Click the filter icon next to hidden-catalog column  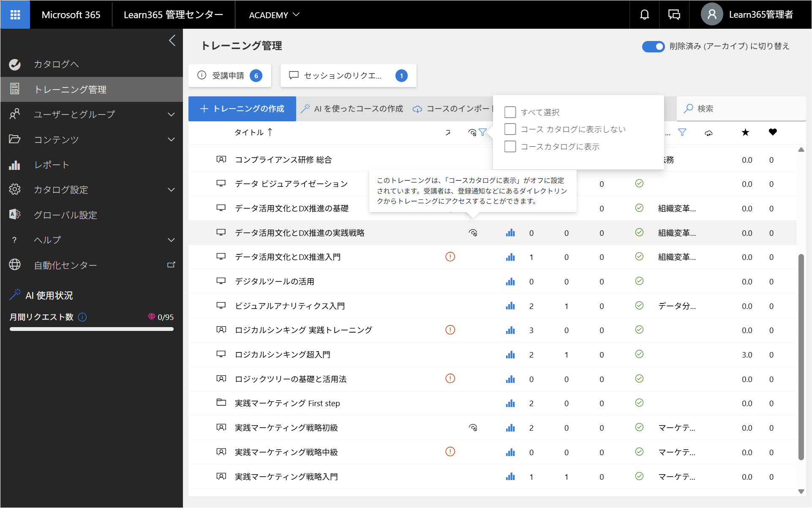(x=482, y=132)
